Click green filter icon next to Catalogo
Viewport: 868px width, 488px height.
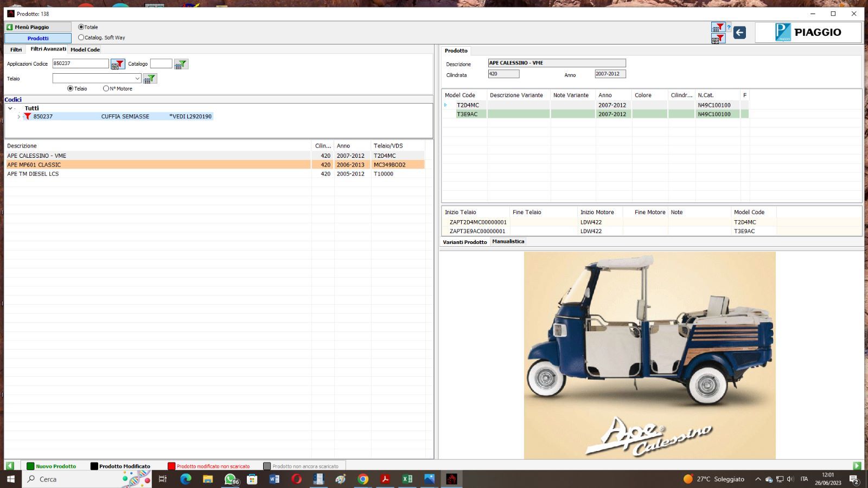[181, 64]
